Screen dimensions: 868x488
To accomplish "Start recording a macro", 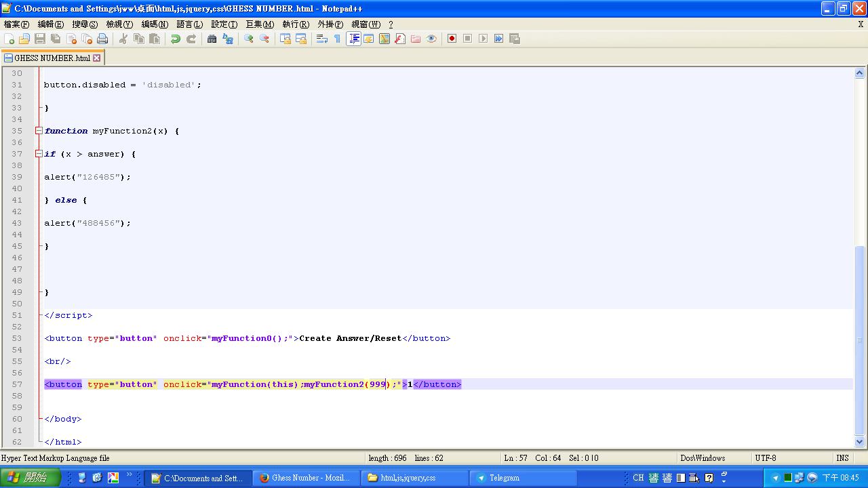I will click(x=452, y=39).
